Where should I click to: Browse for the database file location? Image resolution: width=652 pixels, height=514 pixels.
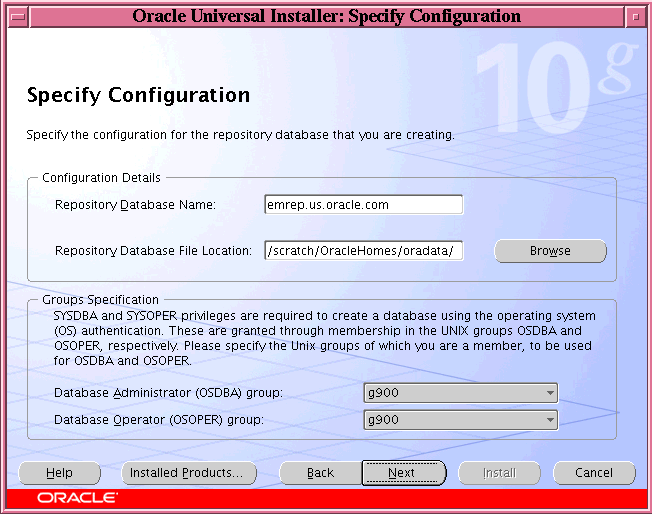[x=550, y=251]
